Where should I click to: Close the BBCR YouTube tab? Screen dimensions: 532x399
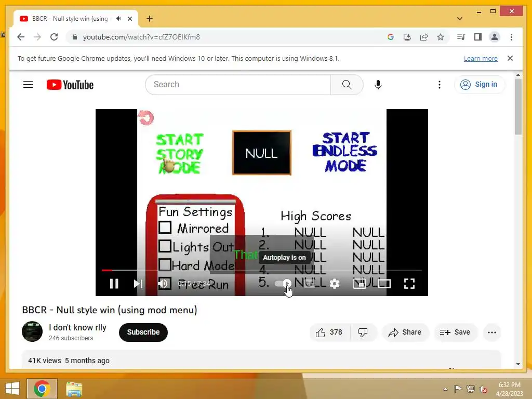[130, 19]
